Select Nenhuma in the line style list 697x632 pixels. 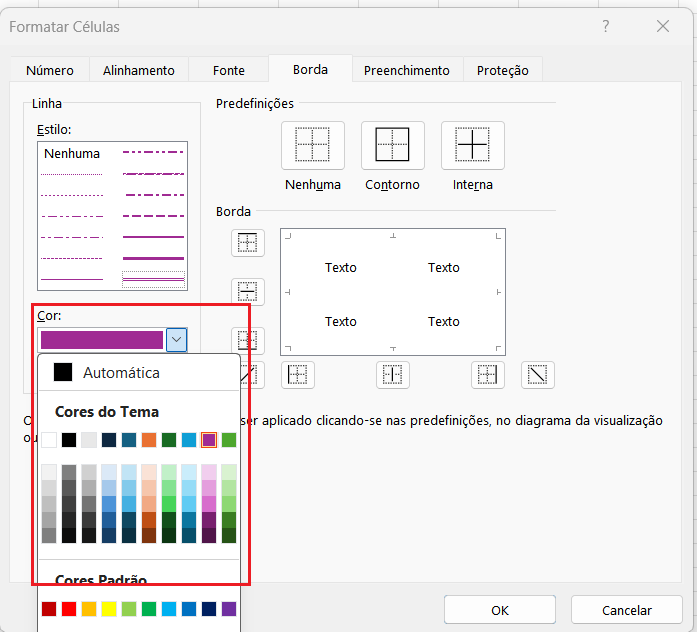72,154
